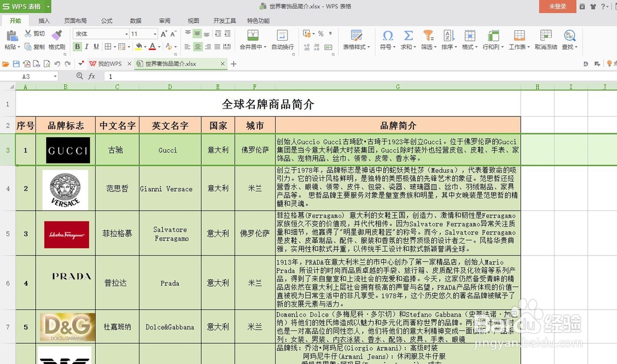This screenshot has height=364, width=617.
Task: Click the Sort (排序) icon
Action: (x=449, y=35)
